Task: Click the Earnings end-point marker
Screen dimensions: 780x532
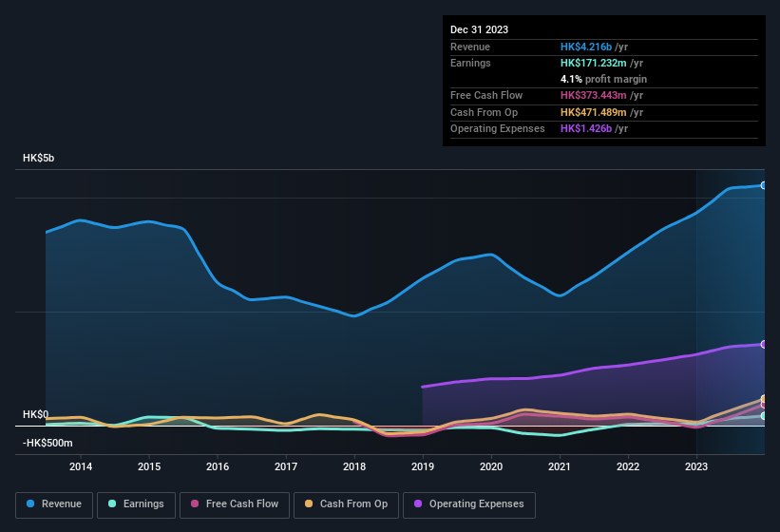Action: tap(764, 416)
